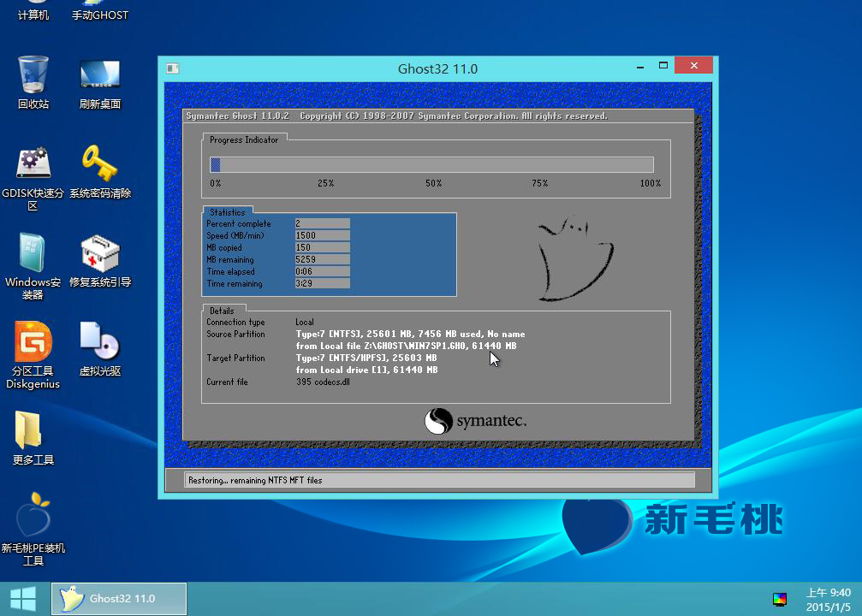The image size is (862, 616).
Task: Maximize the Ghost32 11.0 window
Action: click(x=663, y=65)
